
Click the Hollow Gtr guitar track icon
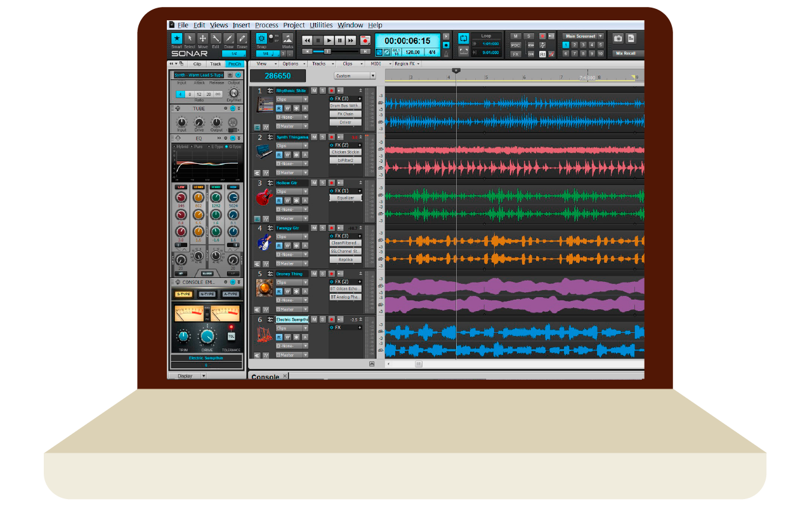[264, 197]
